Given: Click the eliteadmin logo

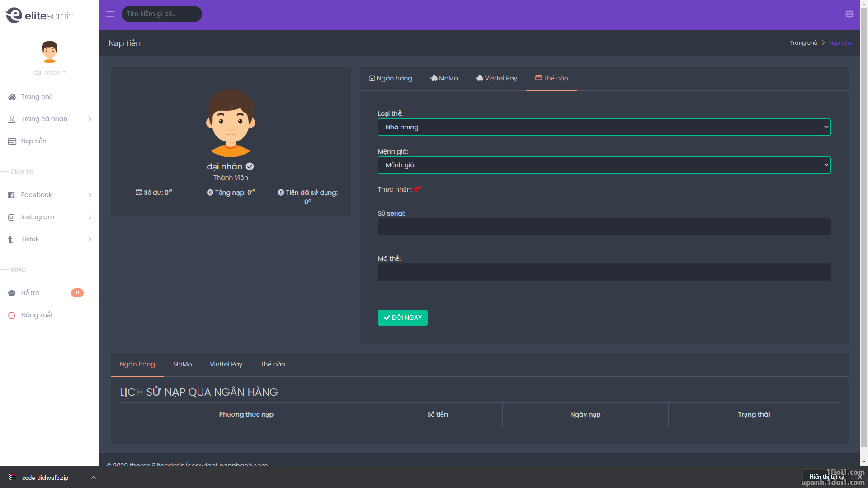Looking at the screenshot, I should tap(40, 15).
